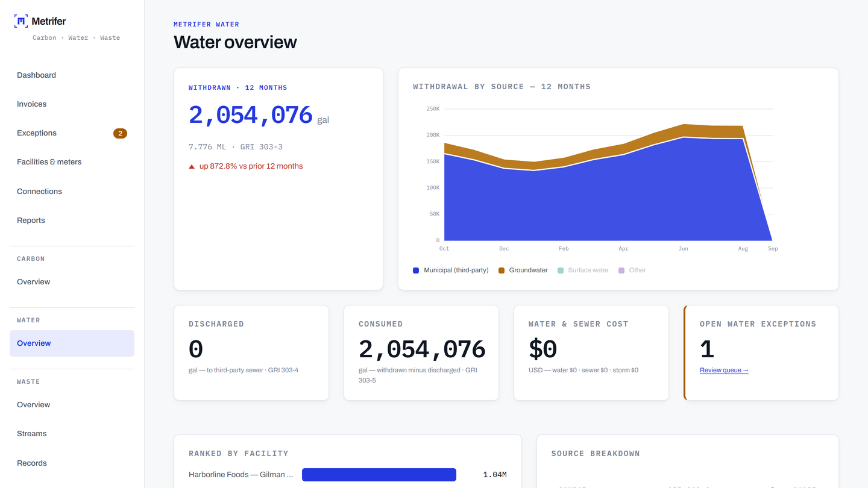868x488 pixels.
Task: Open the Exceptions section
Action: point(72,133)
